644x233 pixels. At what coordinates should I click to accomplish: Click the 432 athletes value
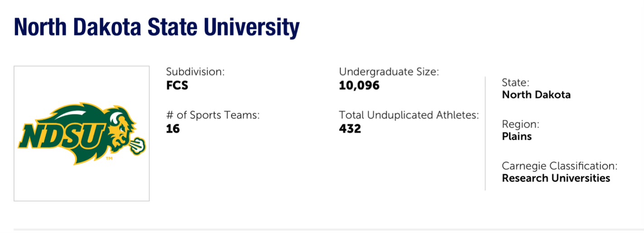click(350, 128)
